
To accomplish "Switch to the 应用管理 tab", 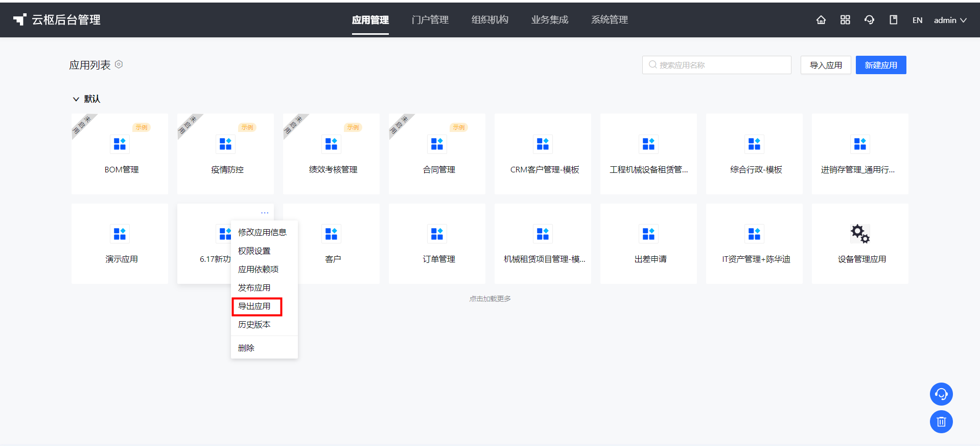I will point(370,20).
